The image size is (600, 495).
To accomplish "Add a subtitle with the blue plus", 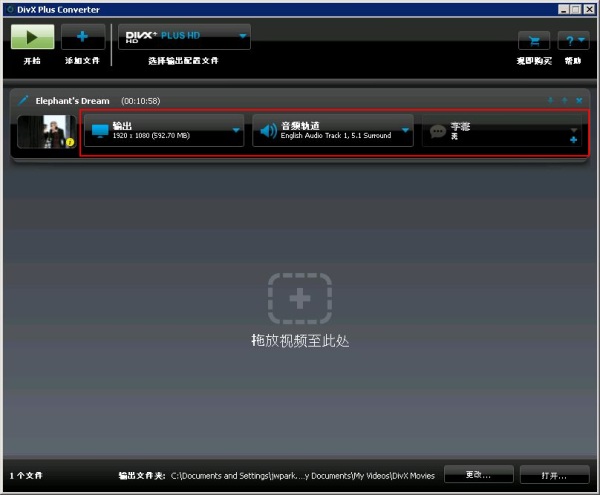I will [x=574, y=140].
